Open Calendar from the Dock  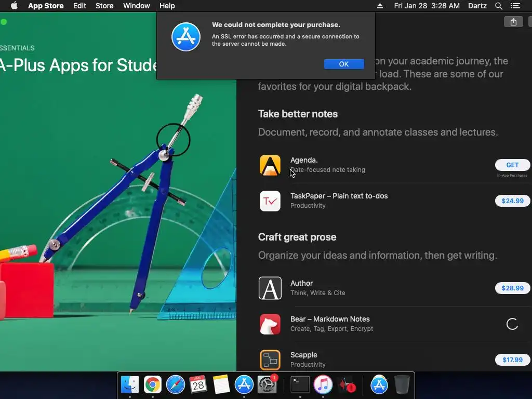(x=198, y=384)
